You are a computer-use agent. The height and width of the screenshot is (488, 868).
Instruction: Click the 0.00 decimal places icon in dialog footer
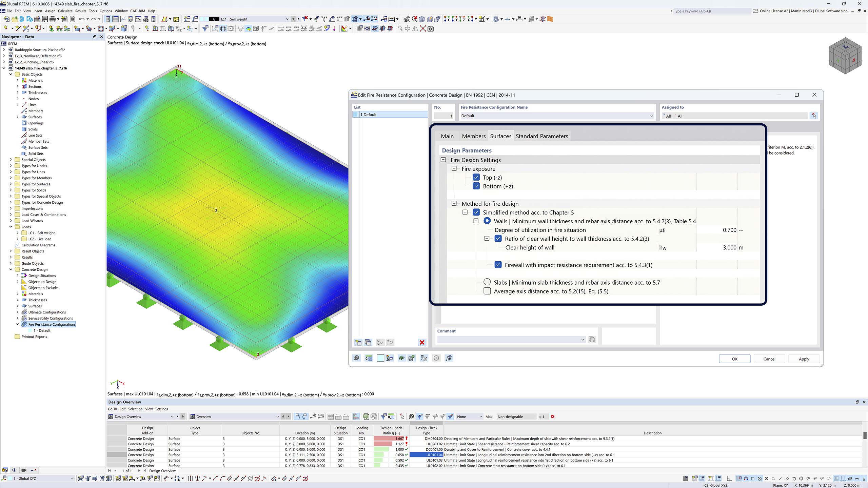tap(369, 358)
